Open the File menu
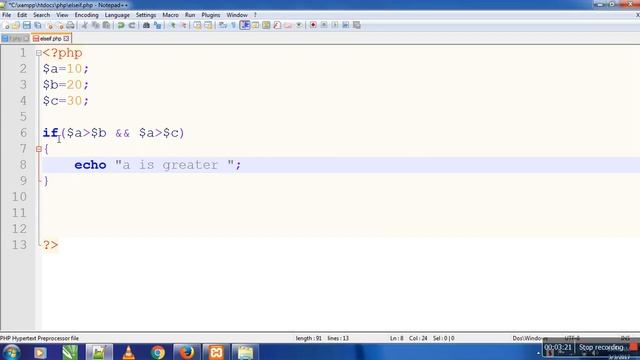Viewport: 640px width, 360px height. pyautogui.click(x=7, y=15)
